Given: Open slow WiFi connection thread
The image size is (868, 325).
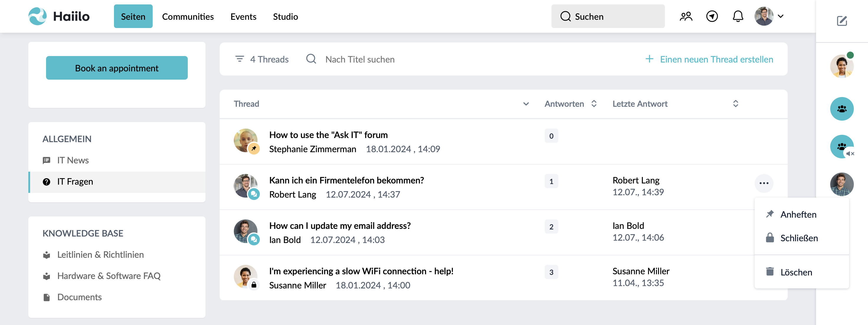Looking at the screenshot, I should coord(361,271).
